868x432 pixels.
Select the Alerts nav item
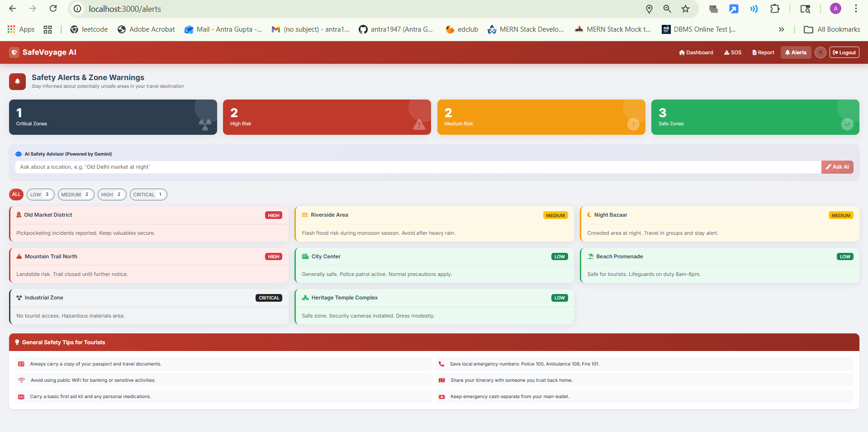796,52
